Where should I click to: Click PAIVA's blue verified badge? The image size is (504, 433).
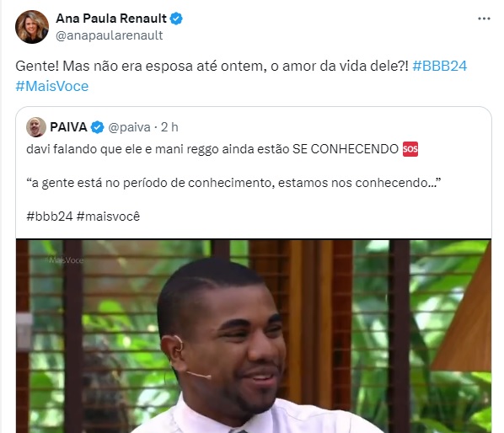(x=98, y=127)
